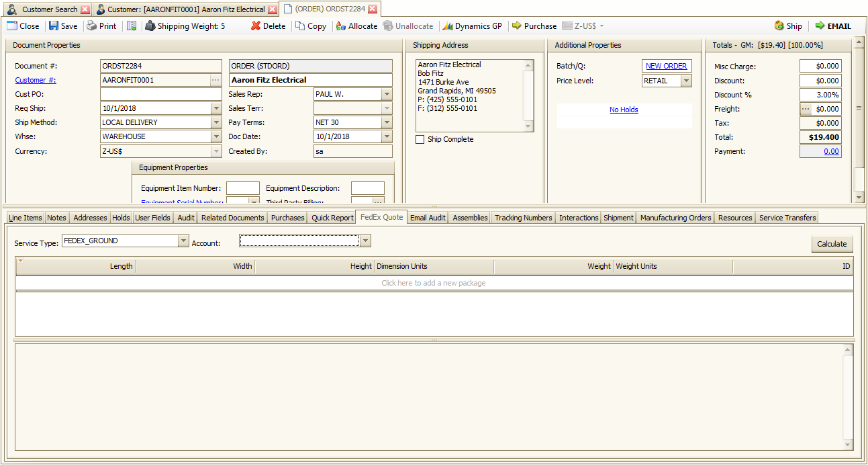
Task: Enable the Ship Complete checkbox
Action: [420, 140]
